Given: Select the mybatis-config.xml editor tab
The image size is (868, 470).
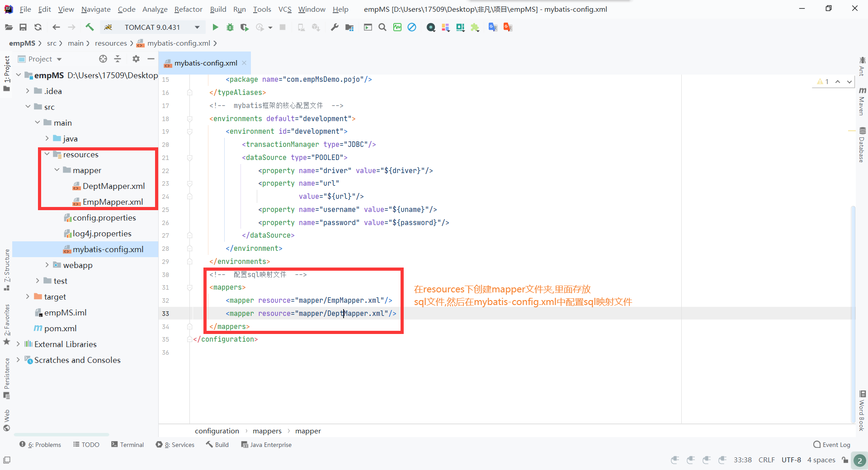Looking at the screenshot, I should 206,63.
